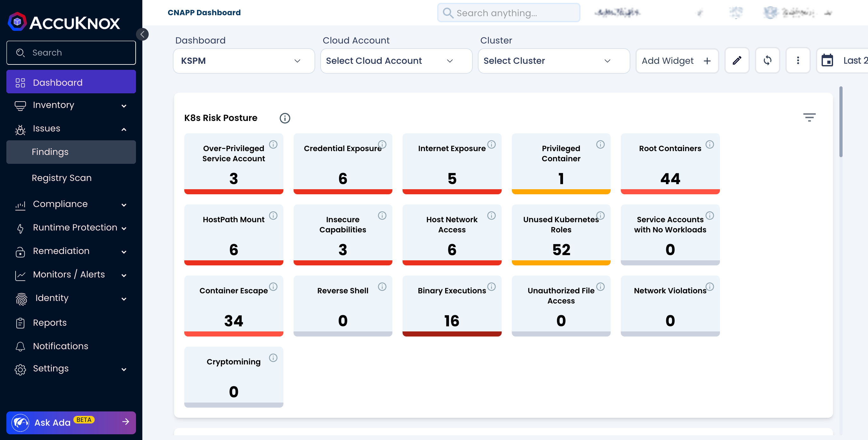Collapse the Issues menu

(x=71, y=129)
